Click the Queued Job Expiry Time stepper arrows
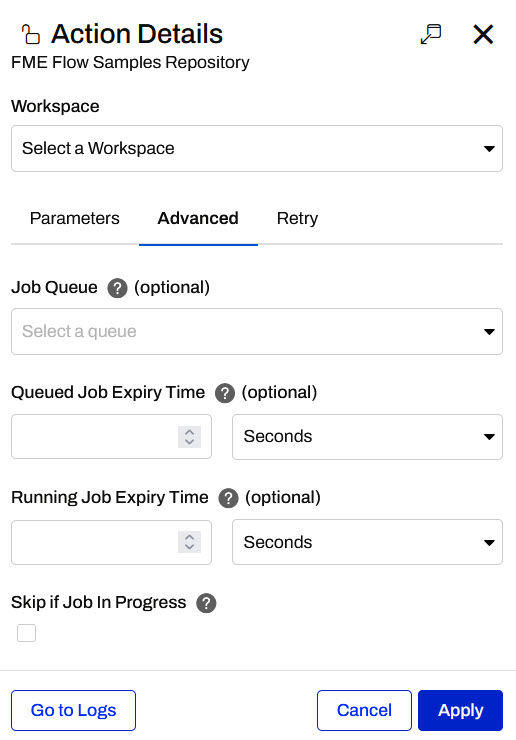Image resolution: width=516 pixels, height=740 pixels. (189, 437)
